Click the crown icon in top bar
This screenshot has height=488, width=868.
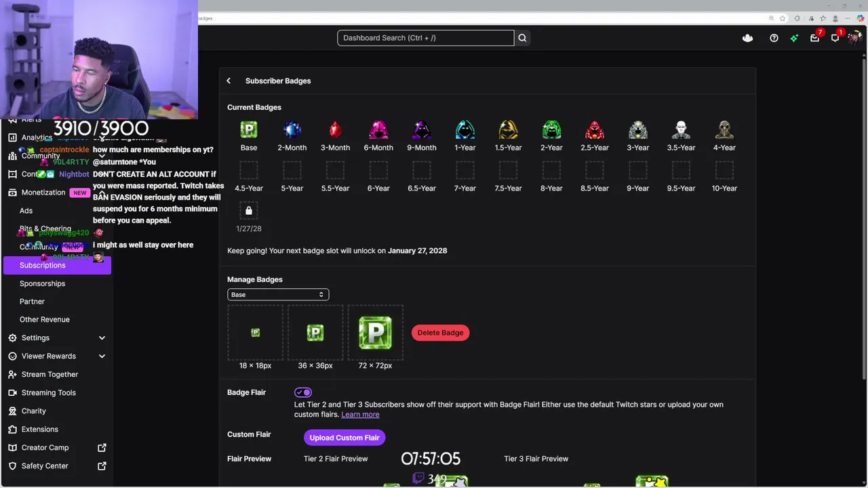coord(747,38)
